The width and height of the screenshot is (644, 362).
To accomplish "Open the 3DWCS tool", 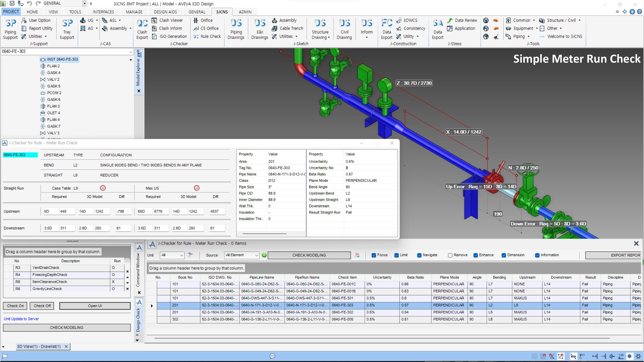I will (x=407, y=20).
